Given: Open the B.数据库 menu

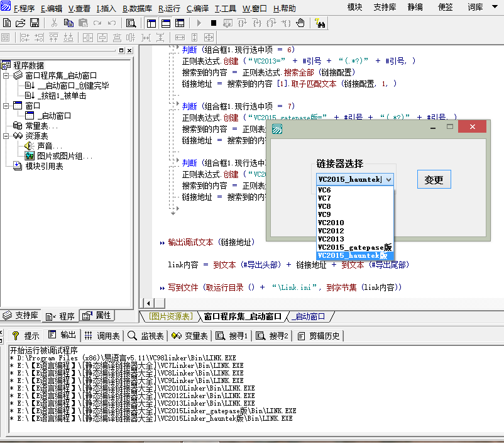Looking at the screenshot, I should tap(137, 9).
